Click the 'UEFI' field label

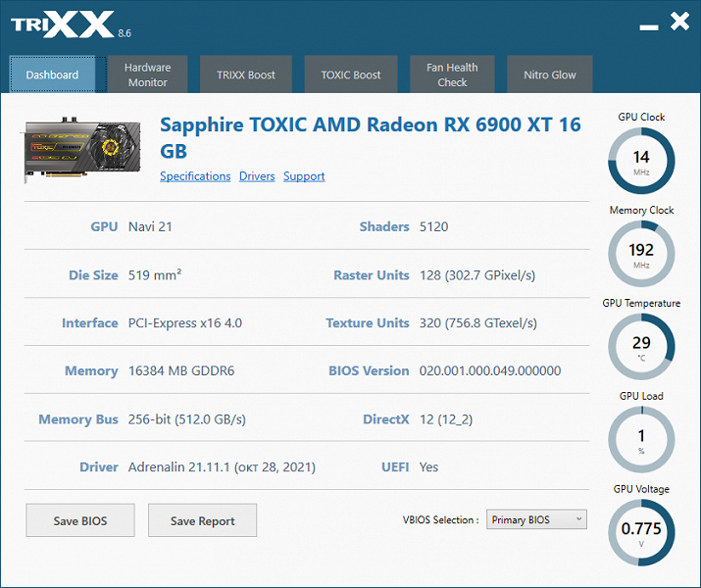pos(395,466)
